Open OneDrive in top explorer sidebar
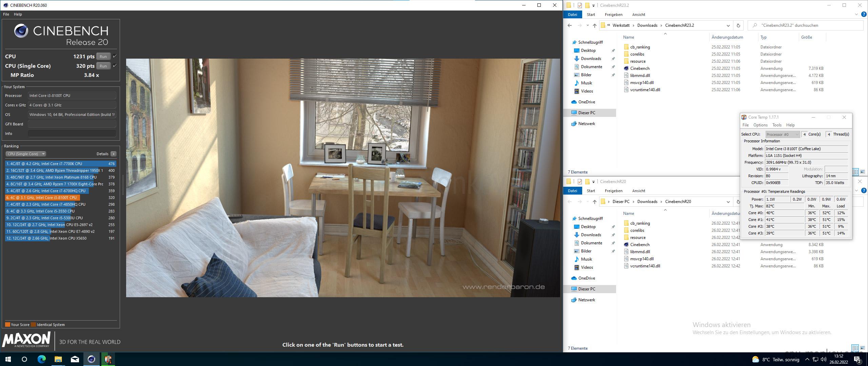This screenshot has height=366, width=868. (x=587, y=102)
